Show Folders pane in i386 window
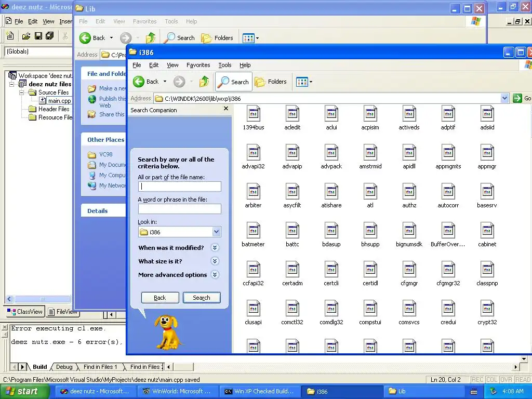Viewport: 532px width, 399px height. coord(271,82)
